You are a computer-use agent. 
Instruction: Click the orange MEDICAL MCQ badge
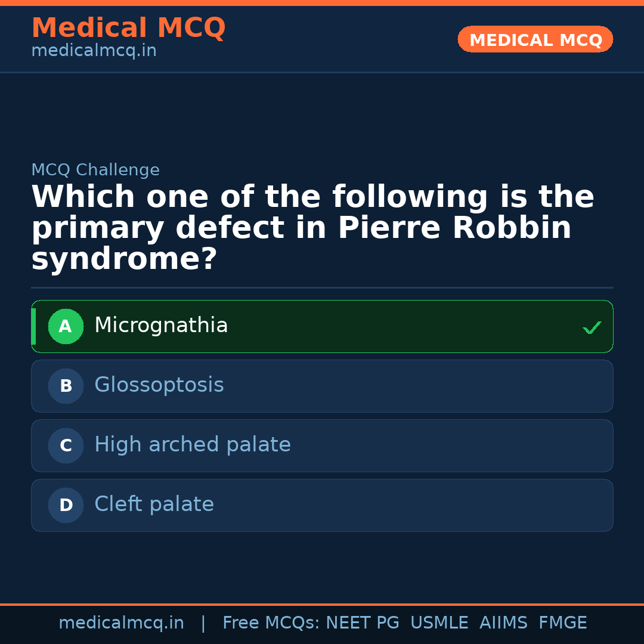pos(535,39)
